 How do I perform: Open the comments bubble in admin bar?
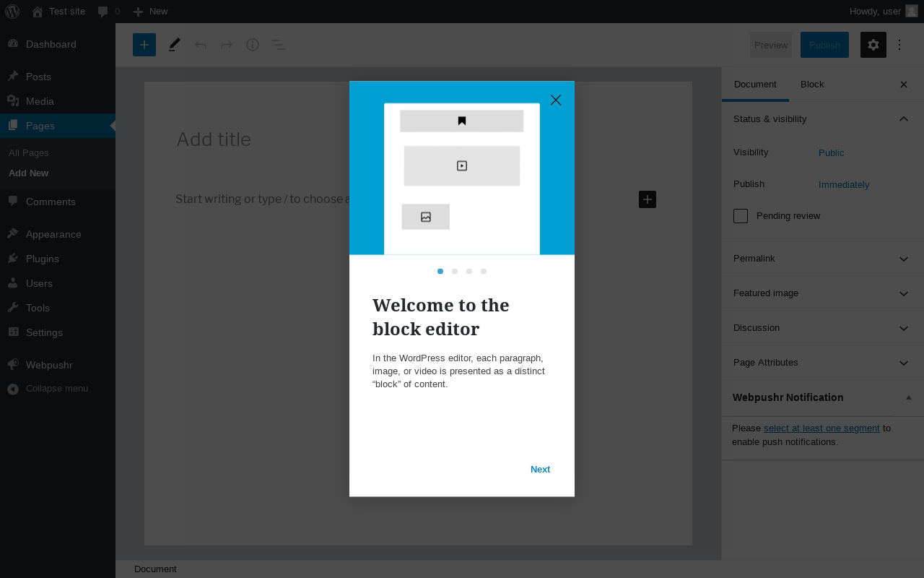point(109,12)
